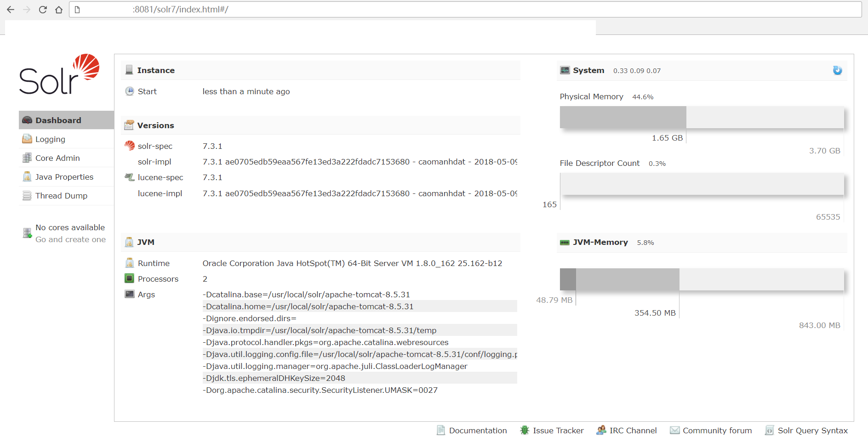Click the 843.00 MB max label
868x442 pixels.
tap(819, 325)
